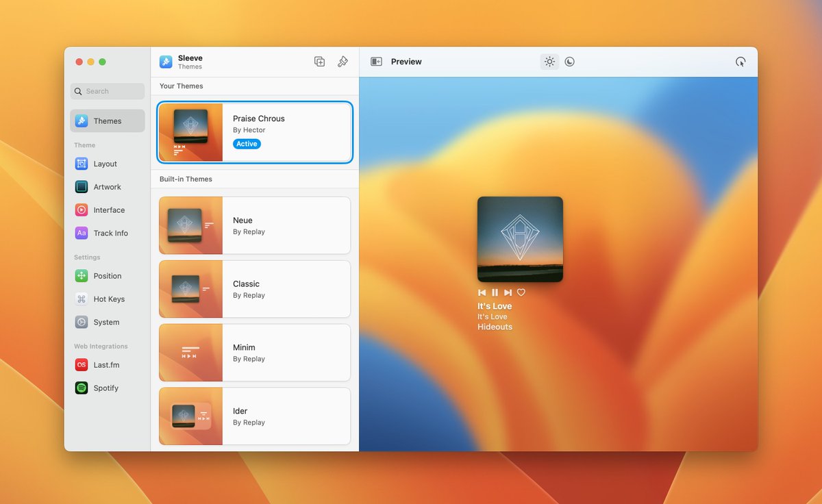
Task: Click the Track Info "Aa" icon
Action: click(x=82, y=233)
